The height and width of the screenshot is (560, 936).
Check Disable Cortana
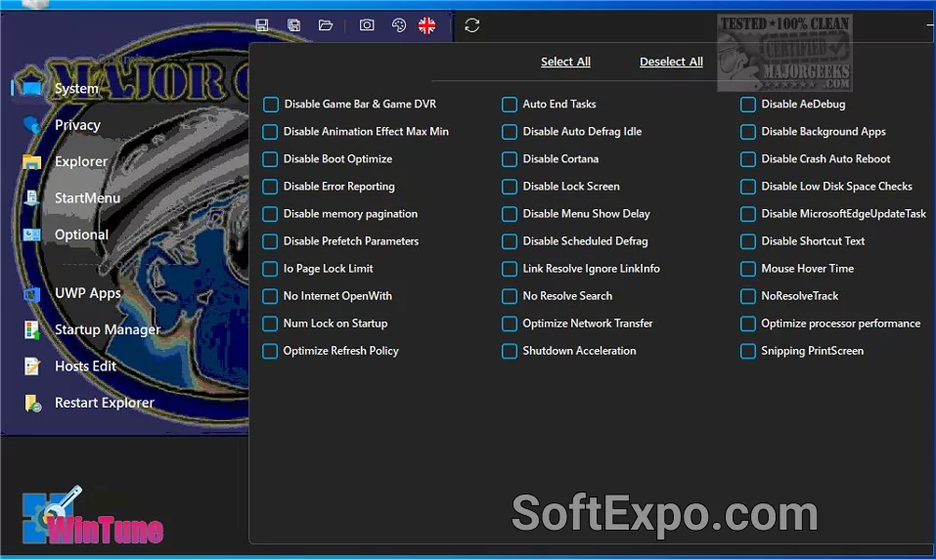pyautogui.click(x=510, y=159)
